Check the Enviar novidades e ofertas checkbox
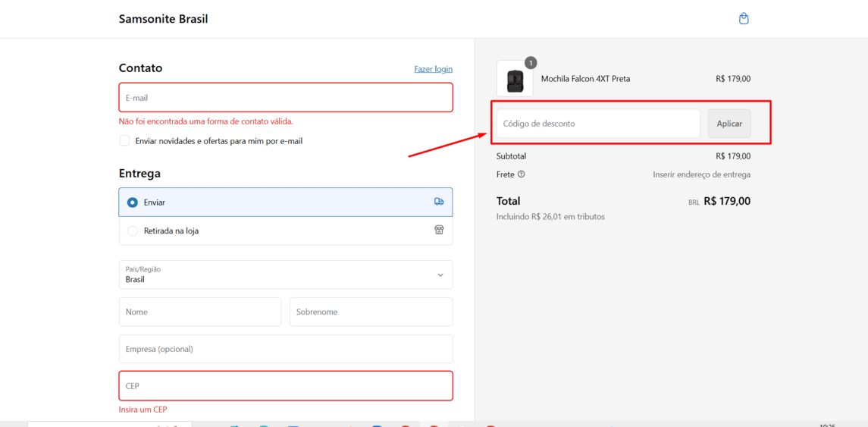This screenshot has width=868, height=427. [124, 140]
